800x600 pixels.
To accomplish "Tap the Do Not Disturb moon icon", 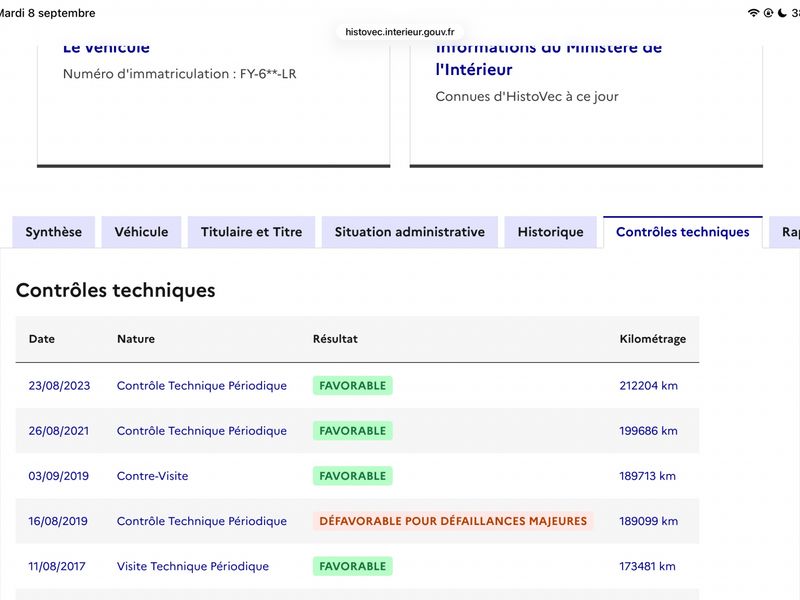I will (x=782, y=13).
